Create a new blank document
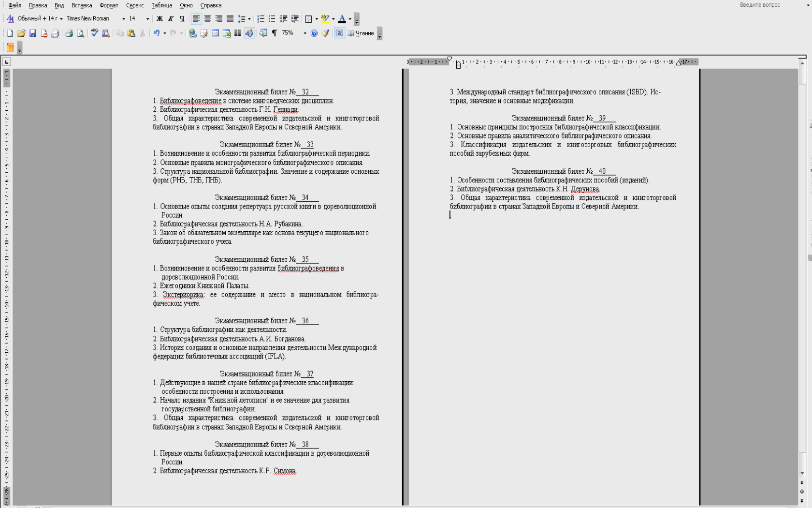Viewport: 812px width, 508px height. tap(10, 33)
